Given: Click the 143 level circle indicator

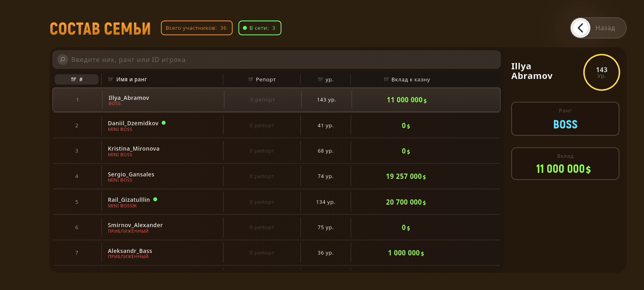Looking at the screenshot, I should pyautogui.click(x=601, y=72).
